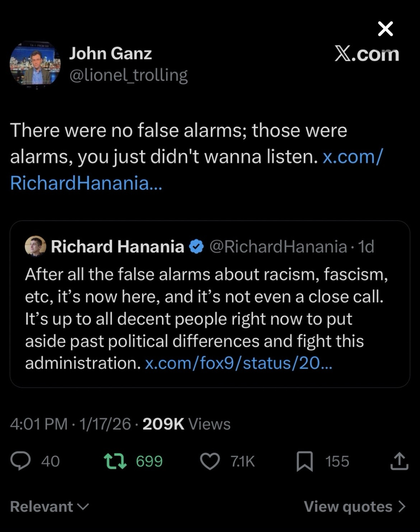
Task: Tap the @RichardHanania handle in quote
Action: click(x=278, y=247)
